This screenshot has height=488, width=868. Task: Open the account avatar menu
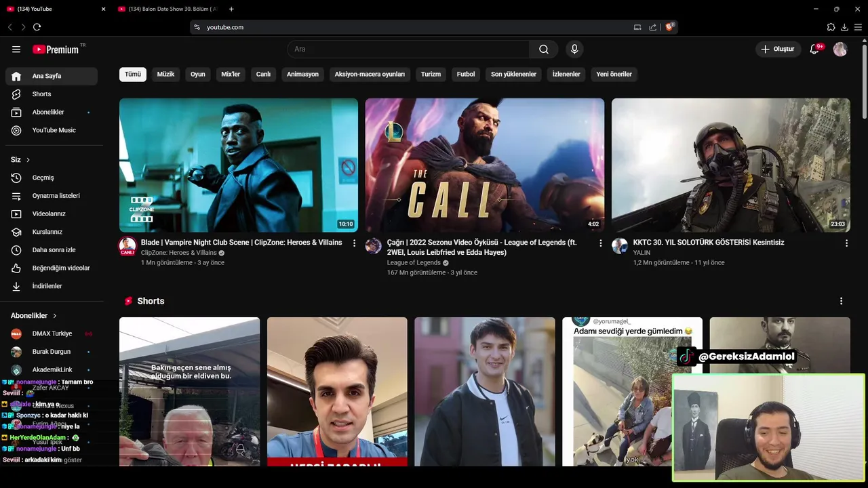pyautogui.click(x=840, y=49)
